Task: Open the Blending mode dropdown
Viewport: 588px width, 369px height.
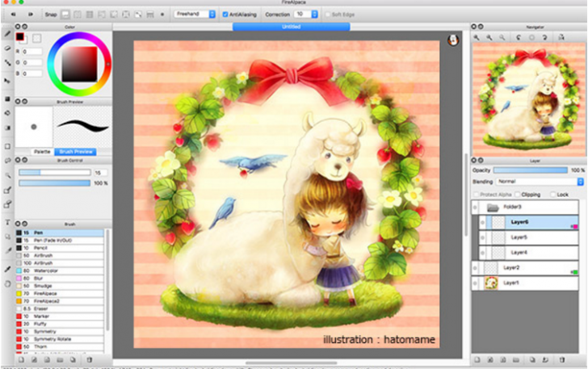Action: click(540, 182)
